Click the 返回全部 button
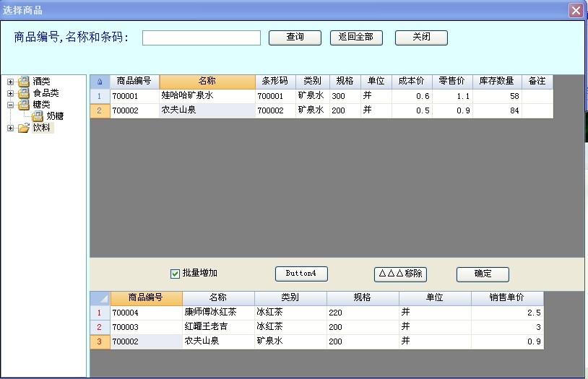The height and width of the screenshot is (379, 588). [x=356, y=38]
